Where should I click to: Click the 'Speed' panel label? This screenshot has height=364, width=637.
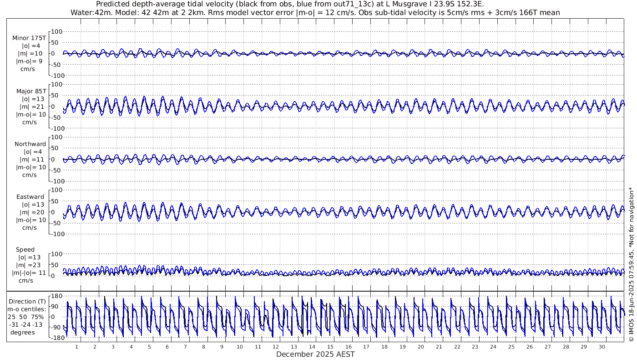click(25, 250)
